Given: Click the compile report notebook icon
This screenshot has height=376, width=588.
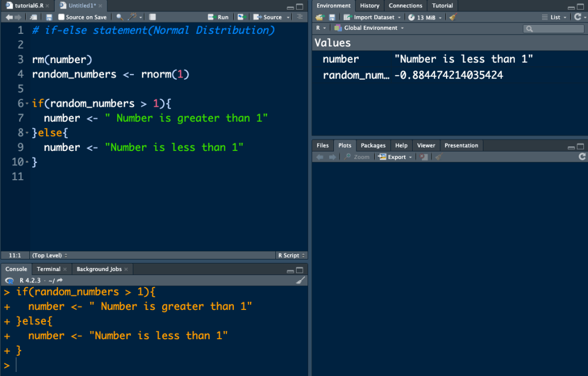Looking at the screenshot, I should [x=153, y=17].
